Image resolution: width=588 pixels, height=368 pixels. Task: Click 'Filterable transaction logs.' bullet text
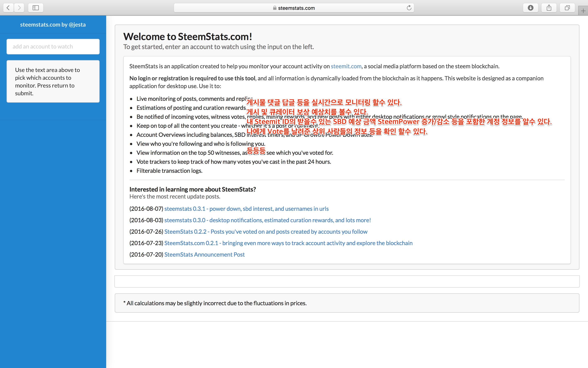pyautogui.click(x=169, y=171)
